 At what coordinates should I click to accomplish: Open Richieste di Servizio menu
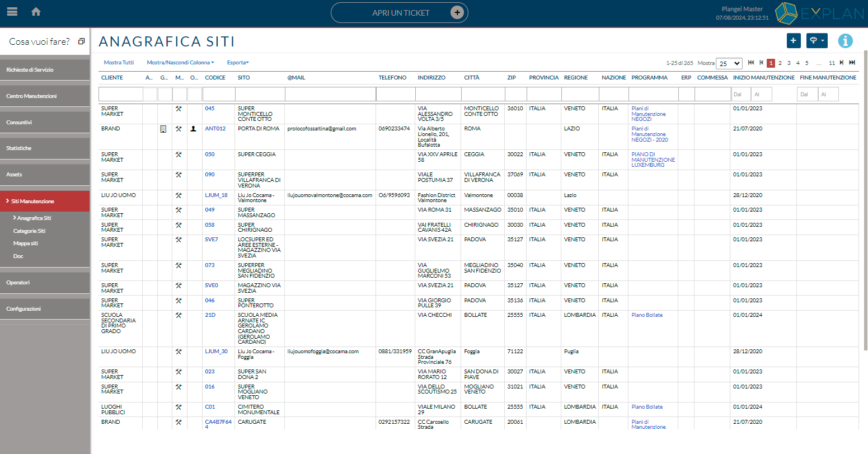click(45, 70)
